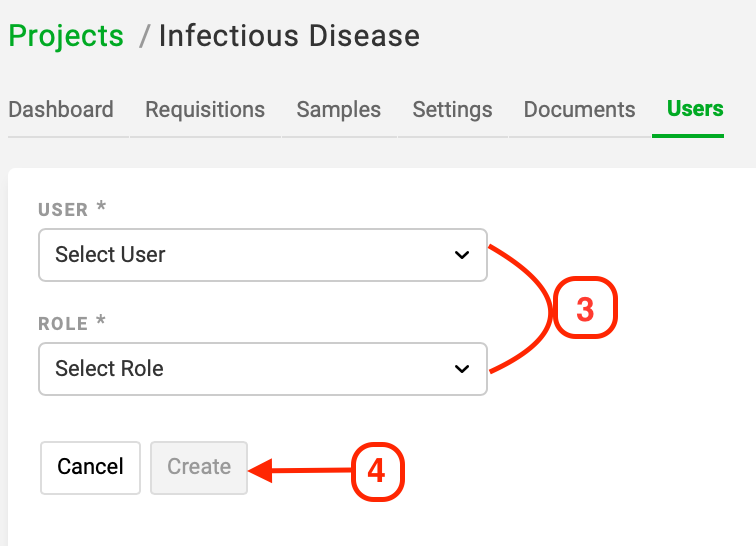View the Documents tab
The image size is (756, 546).
(579, 109)
